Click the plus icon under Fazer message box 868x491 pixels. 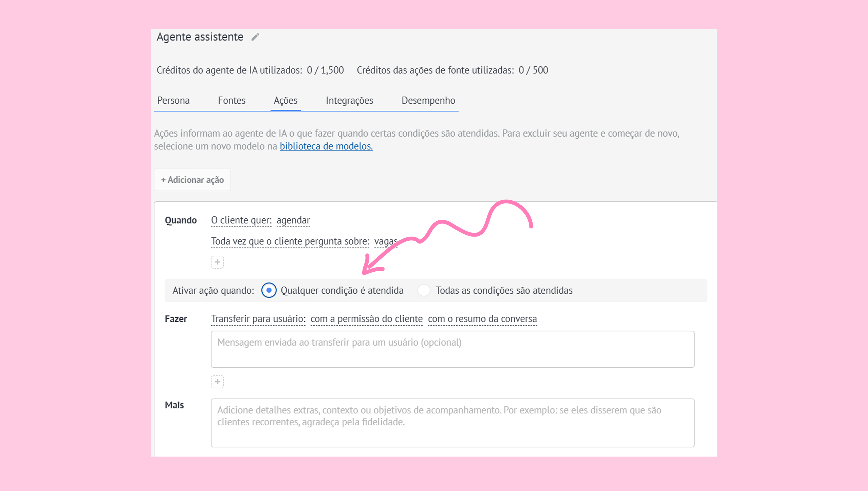217,382
